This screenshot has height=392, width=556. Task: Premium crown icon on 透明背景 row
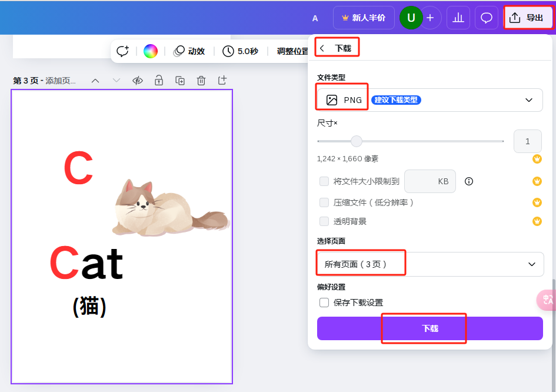(x=537, y=221)
